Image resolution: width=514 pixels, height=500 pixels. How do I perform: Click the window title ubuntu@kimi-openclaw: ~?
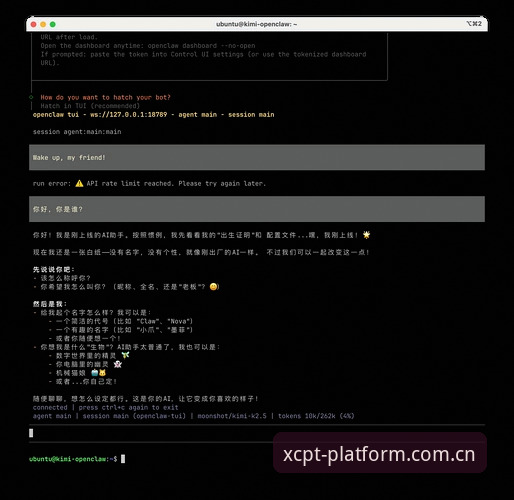pyautogui.click(x=256, y=24)
